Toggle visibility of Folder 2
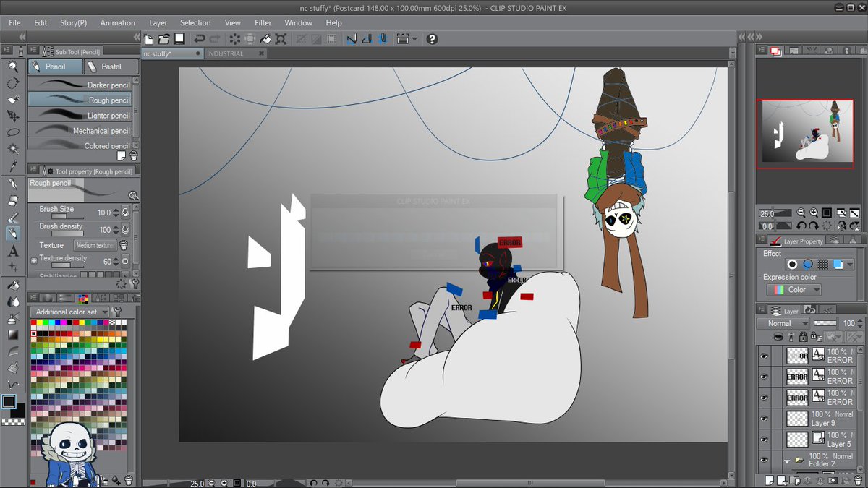Image resolution: width=868 pixels, height=488 pixels. click(x=764, y=460)
